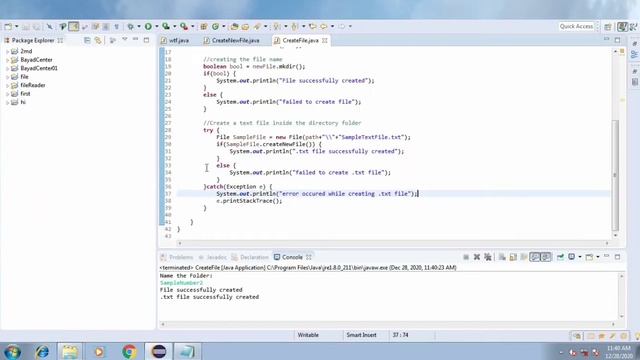Close the CreateFile.java tab
Image resolution: width=640 pixels, height=360 pixels.
[324, 40]
